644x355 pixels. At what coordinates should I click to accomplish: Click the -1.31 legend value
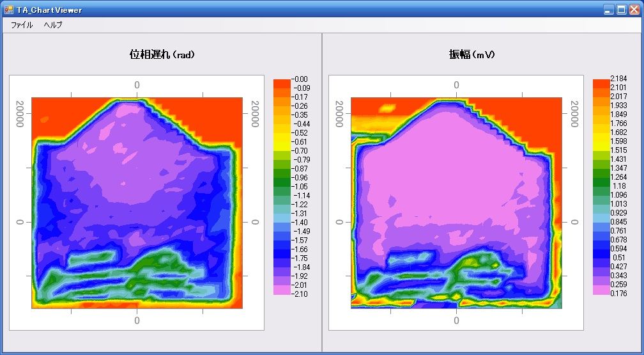click(299, 214)
